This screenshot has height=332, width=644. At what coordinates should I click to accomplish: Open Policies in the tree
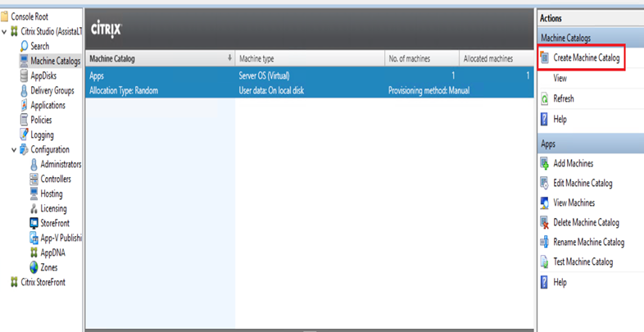pyautogui.click(x=41, y=120)
